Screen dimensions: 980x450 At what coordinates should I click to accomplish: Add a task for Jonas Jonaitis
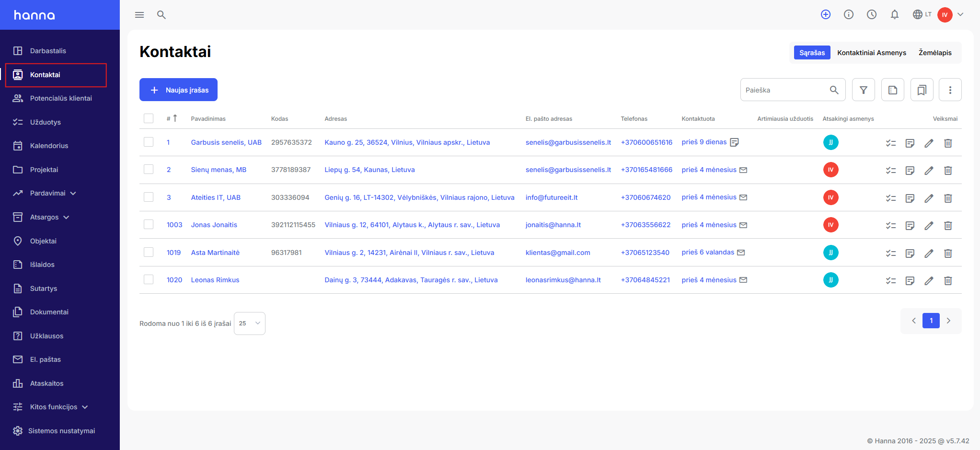891,225
